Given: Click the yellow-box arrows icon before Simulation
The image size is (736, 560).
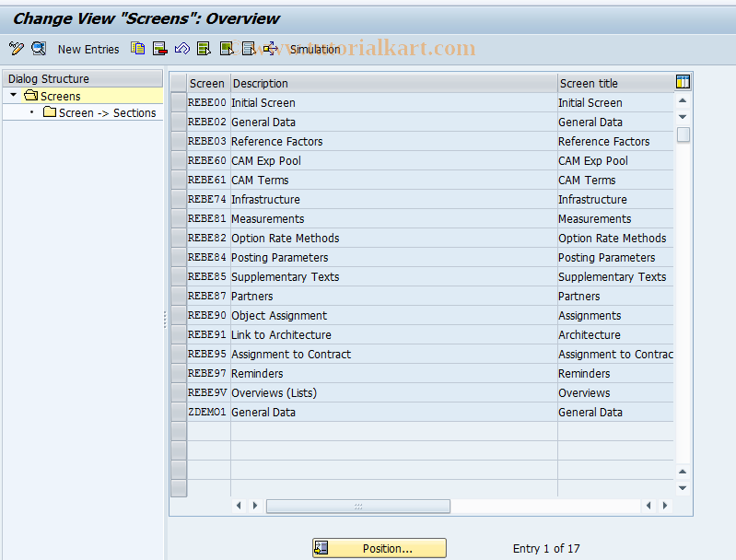Looking at the screenshot, I should click(271, 48).
